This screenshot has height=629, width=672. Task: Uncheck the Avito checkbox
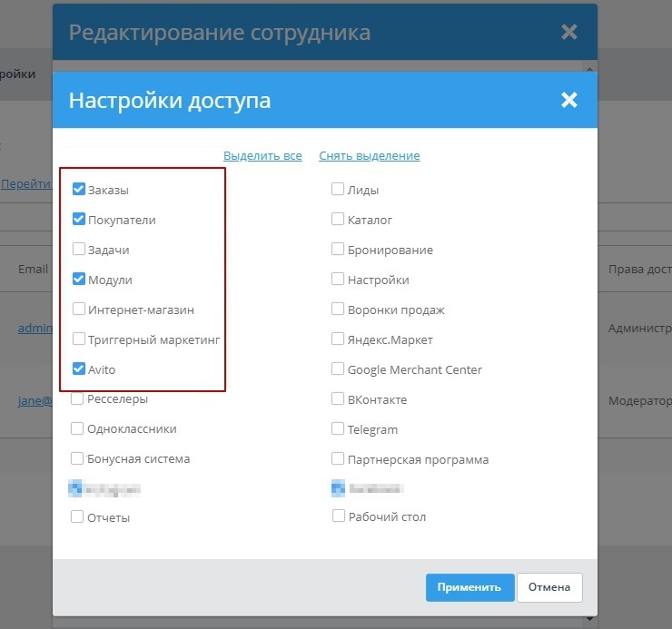point(79,369)
